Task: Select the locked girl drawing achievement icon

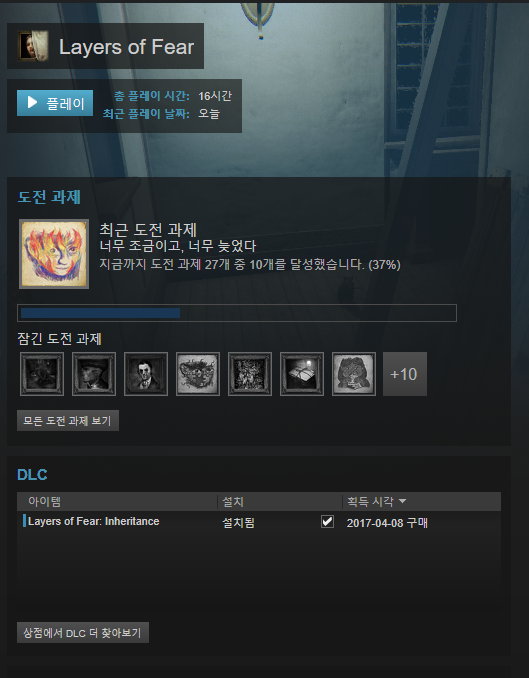Action: [353, 374]
